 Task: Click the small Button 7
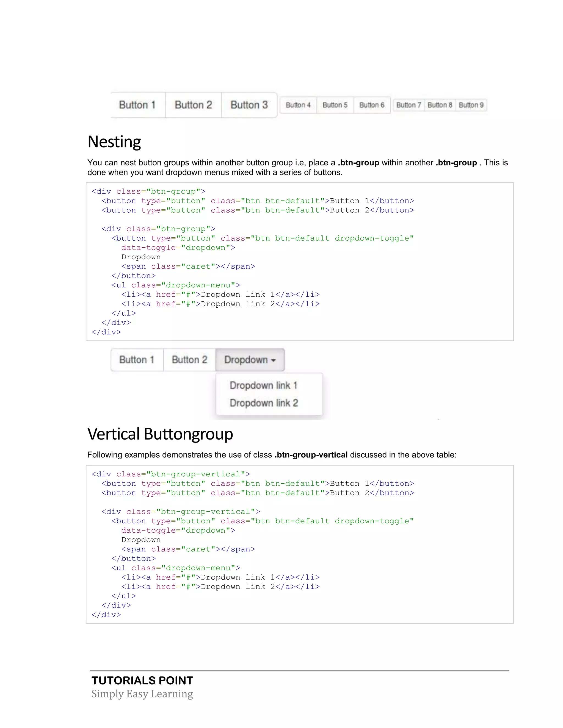408,105
